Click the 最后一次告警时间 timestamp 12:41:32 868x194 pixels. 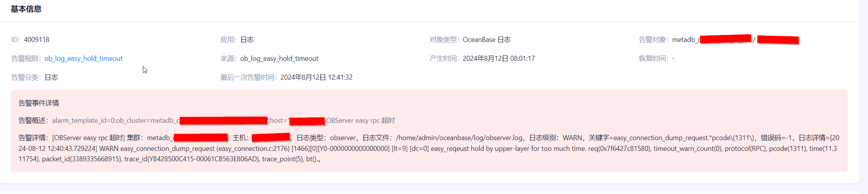coord(340,77)
